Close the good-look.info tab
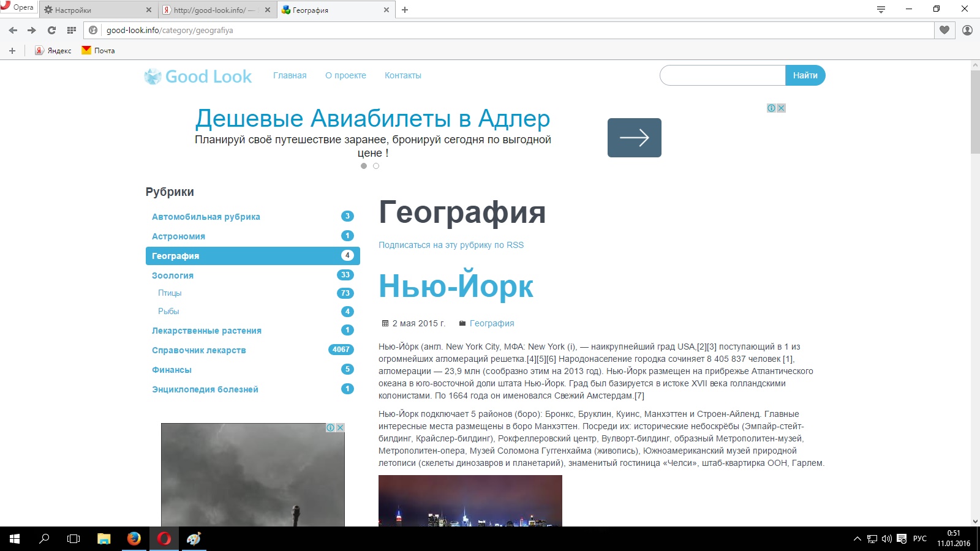Image resolution: width=980 pixels, height=551 pixels. [x=268, y=10]
